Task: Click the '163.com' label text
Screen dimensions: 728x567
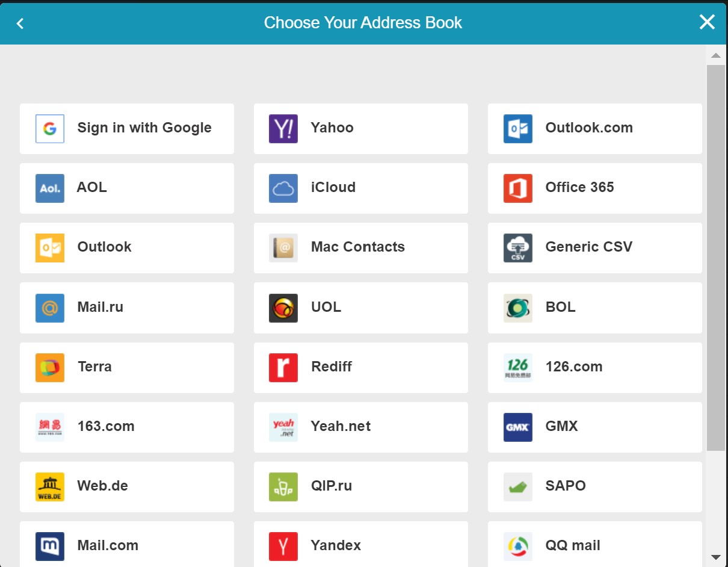Action: [x=106, y=426]
